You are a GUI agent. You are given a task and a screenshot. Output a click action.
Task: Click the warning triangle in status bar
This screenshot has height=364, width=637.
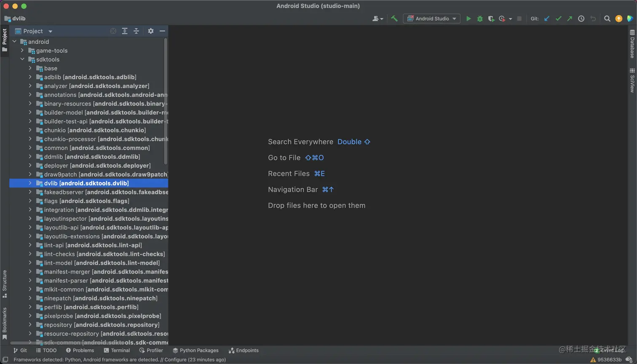pyautogui.click(x=593, y=360)
